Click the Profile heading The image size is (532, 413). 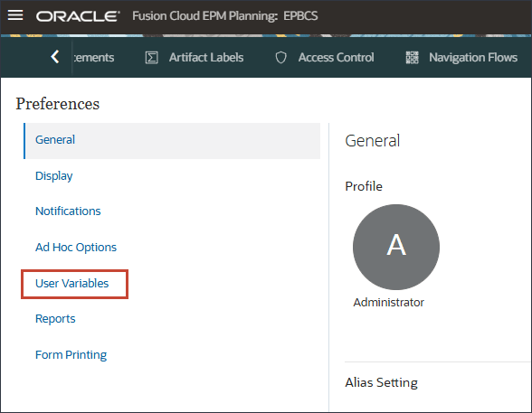364,186
